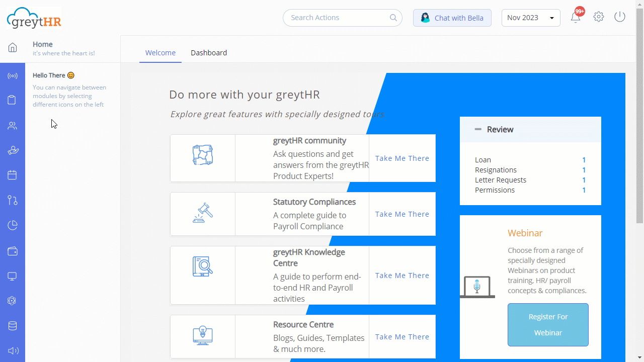
Task: Click Take Me There for greytHR community
Action: click(402, 158)
